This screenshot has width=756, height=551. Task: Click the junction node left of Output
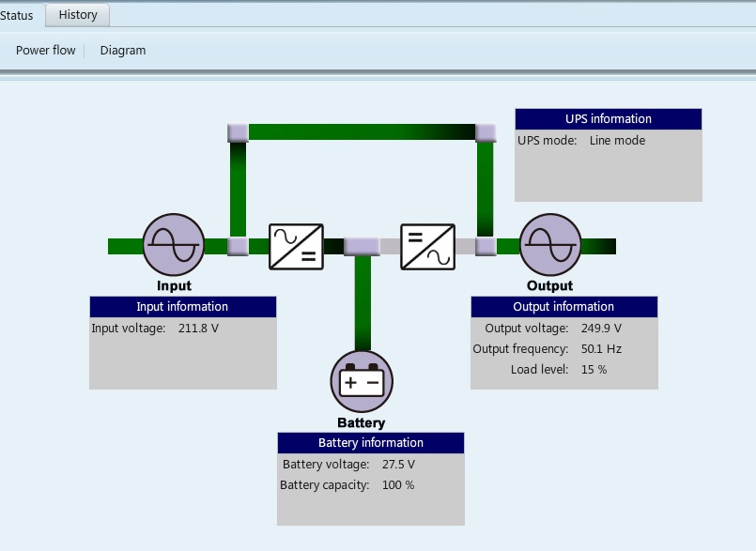tap(486, 247)
